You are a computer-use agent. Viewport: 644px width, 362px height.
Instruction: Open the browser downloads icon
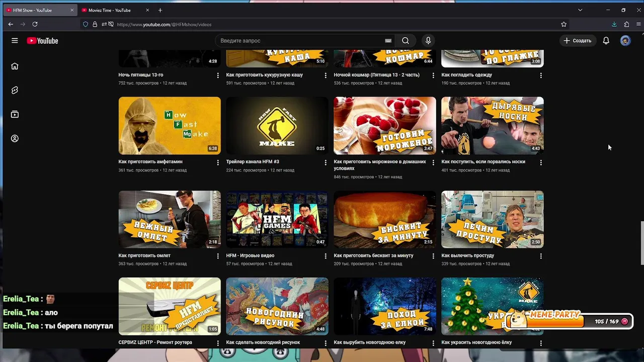point(614,24)
